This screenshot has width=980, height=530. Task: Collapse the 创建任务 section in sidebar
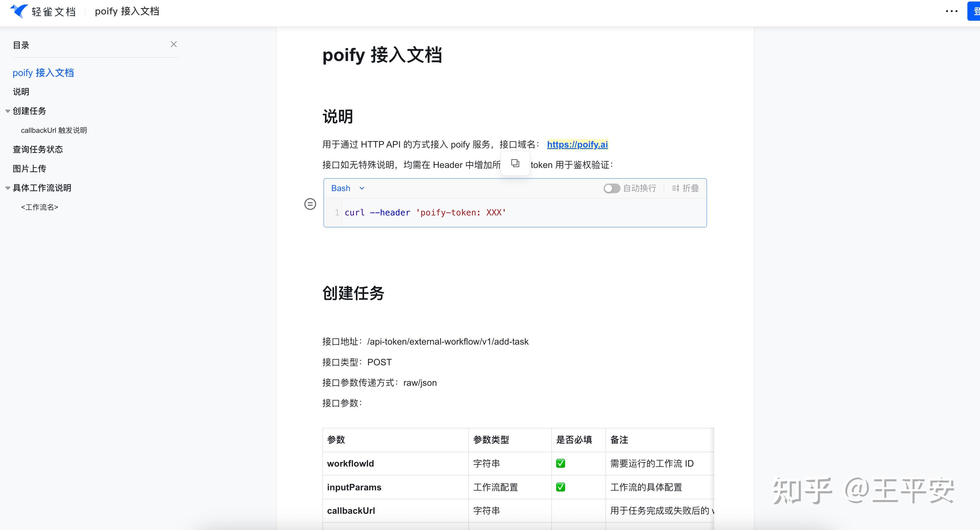coord(7,111)
